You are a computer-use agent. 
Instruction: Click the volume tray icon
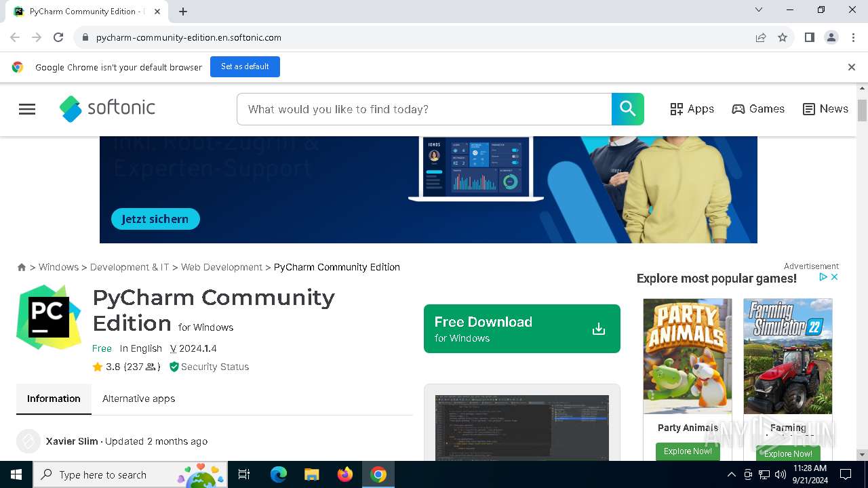pos(780,474)
